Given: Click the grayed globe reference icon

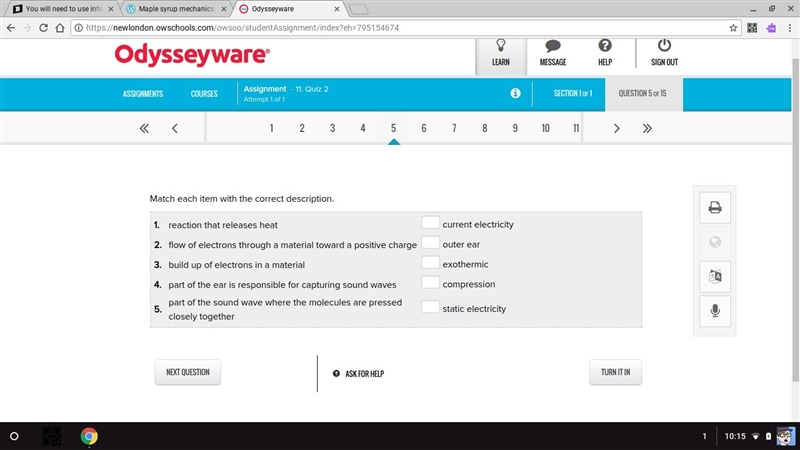Looking at the screenshot, I should click(715, 242).
